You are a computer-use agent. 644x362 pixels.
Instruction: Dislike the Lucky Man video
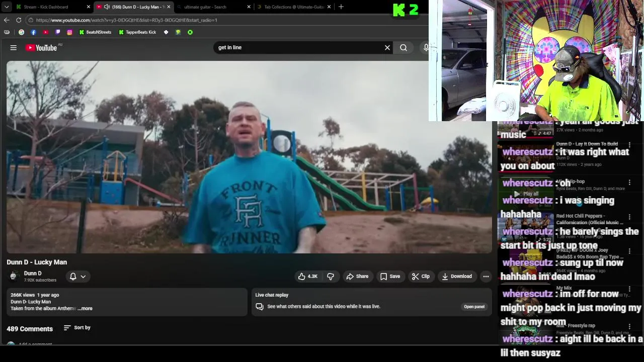point(331,277)
